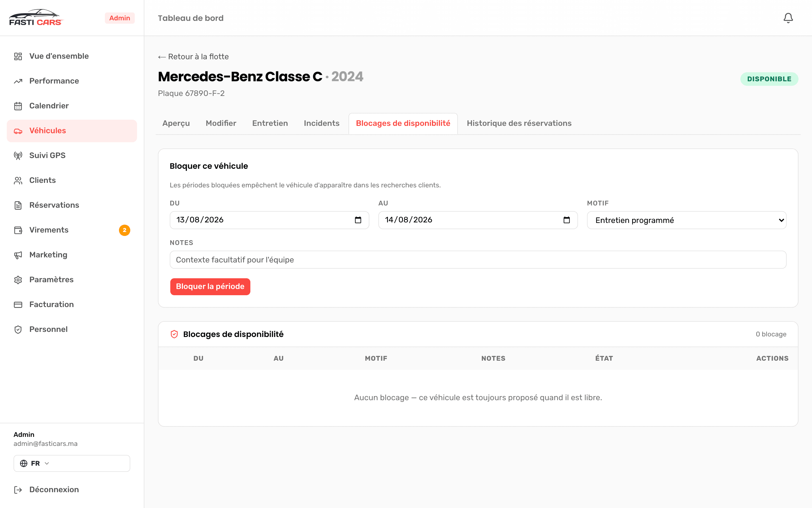Open the Historique des réservations tab
Image resolution: width=812 pixels, height=508 pixels.
tap(519, 123)
